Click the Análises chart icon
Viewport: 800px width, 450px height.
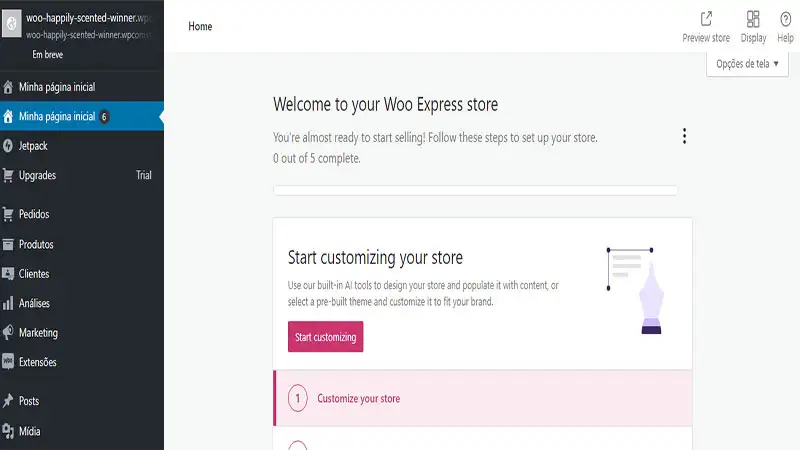(9, 303)
